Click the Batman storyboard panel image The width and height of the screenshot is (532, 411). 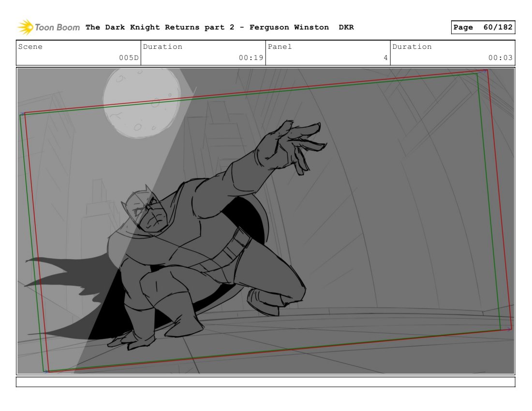[x=266, y=221]
